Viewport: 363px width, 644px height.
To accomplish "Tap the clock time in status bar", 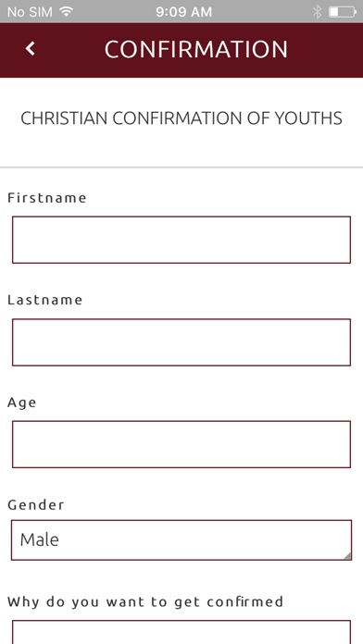I will 183,12.
